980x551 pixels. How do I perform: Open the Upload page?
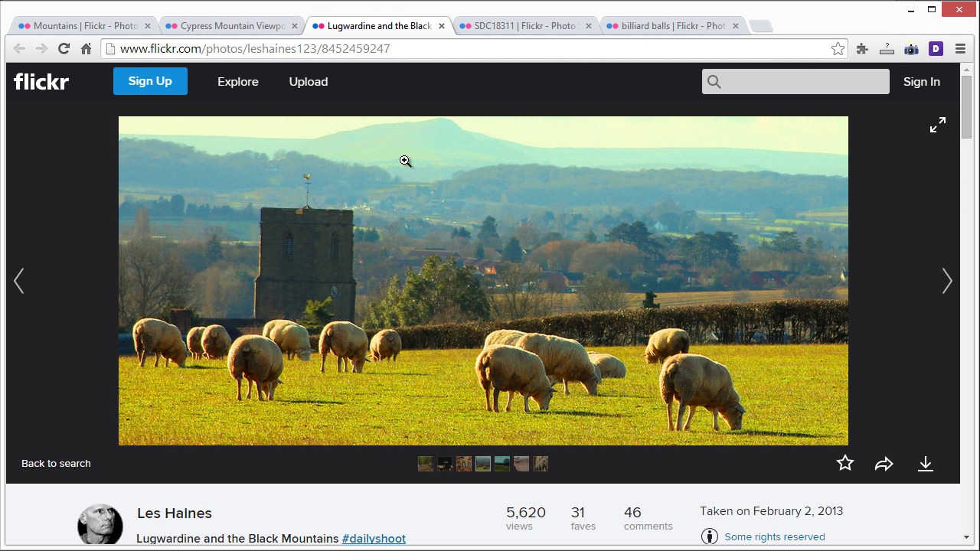pos(309,82)
